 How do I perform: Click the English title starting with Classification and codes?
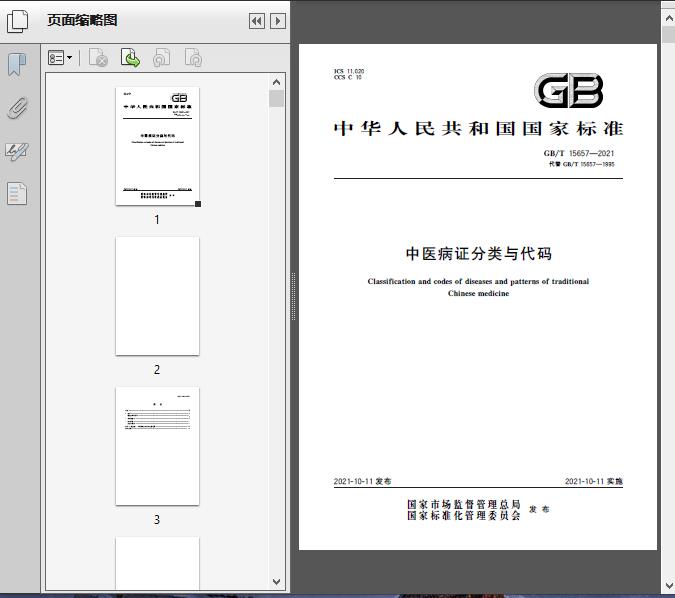478,287
